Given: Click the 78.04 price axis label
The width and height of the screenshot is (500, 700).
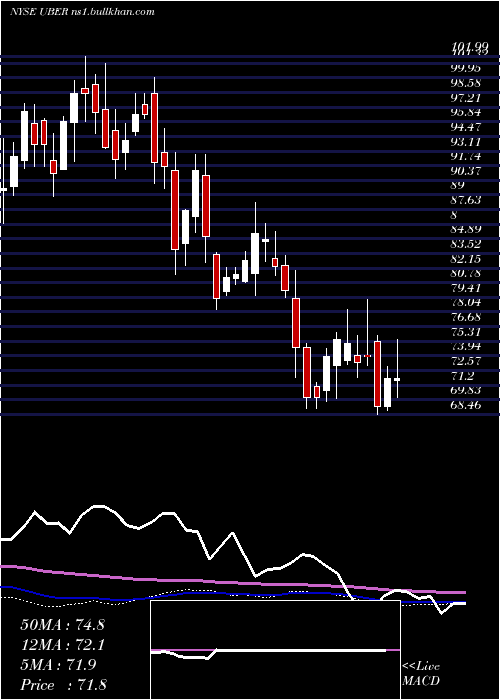Looking at the screenshot, I should pos(466,303).
